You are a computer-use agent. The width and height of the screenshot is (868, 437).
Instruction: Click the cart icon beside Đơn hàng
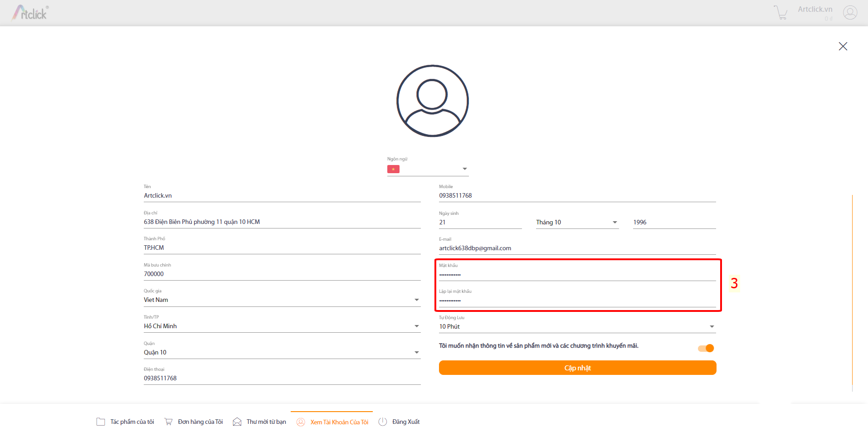168,422
